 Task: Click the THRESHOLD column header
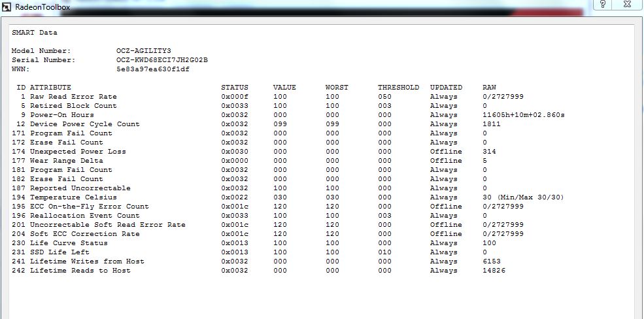click(x=398, y=88)
